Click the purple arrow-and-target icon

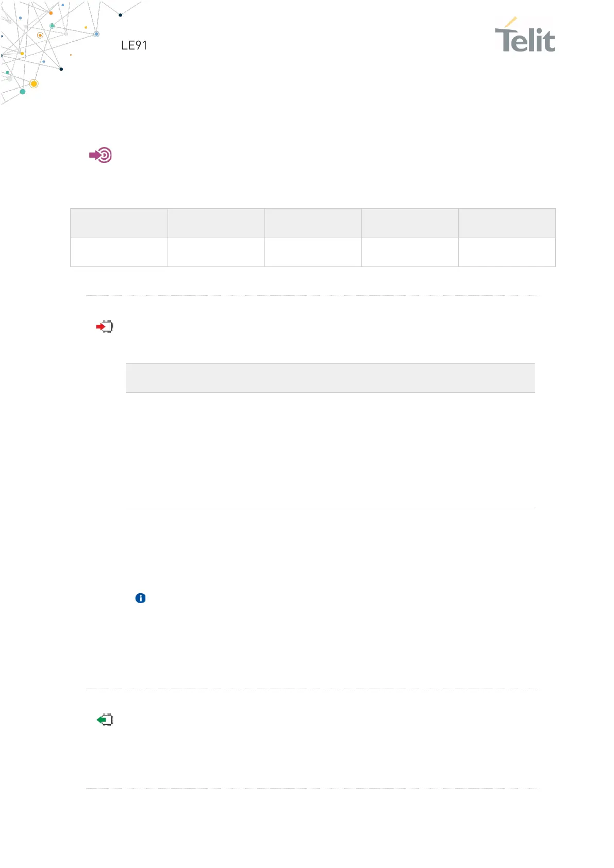(x=101, y=155)
